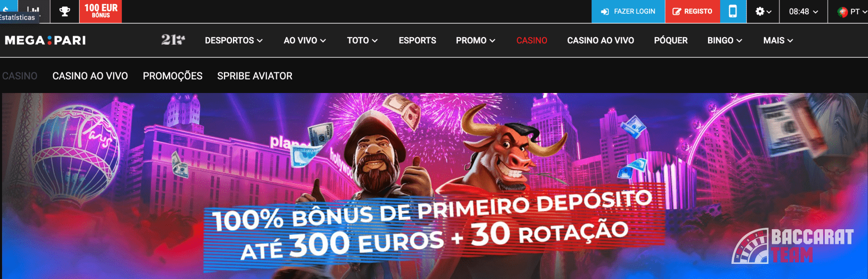Image resolution: width=868 pixels, height=279 pixels.
Task: Open the statistics bar-chart icon
Action: pyautogui.click(x=33, y=10)
